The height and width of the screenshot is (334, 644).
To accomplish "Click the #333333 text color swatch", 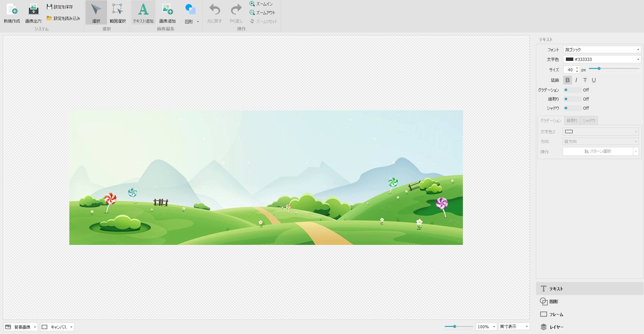I will (x=570, y=59).
